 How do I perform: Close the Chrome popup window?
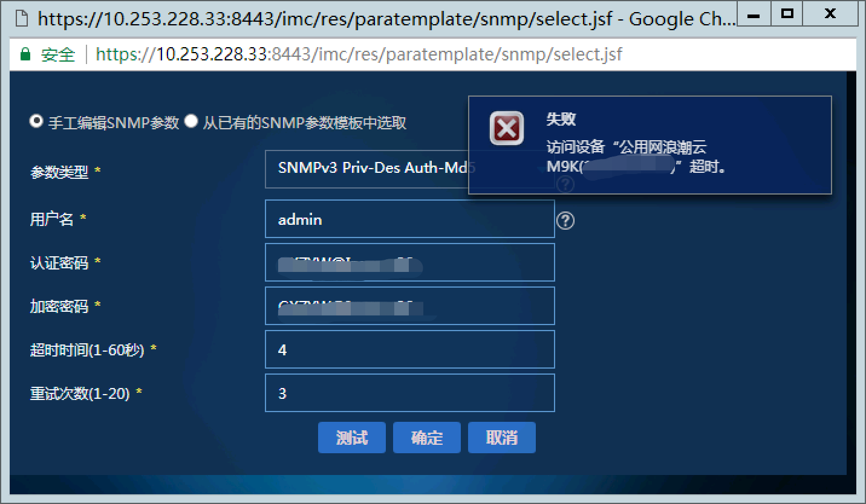pos(830,15)
